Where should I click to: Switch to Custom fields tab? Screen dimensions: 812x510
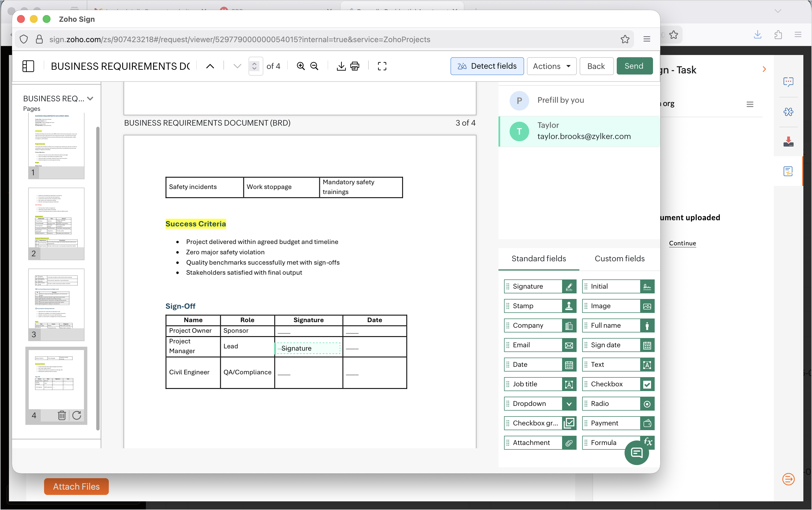coord(619,259)
